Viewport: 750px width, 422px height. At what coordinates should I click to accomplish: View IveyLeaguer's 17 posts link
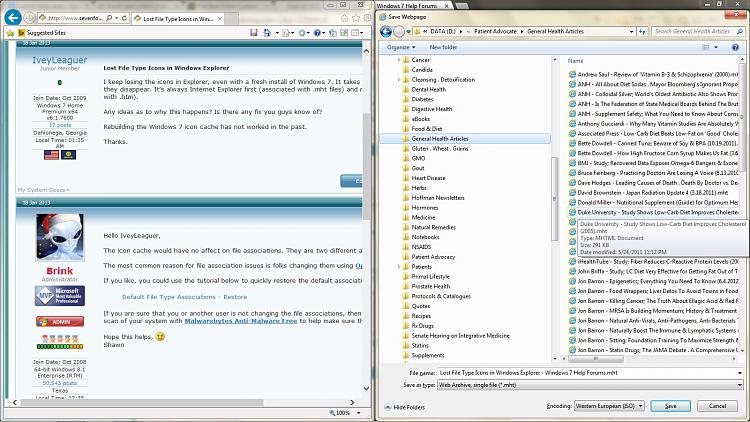click(x=60, y=125)
